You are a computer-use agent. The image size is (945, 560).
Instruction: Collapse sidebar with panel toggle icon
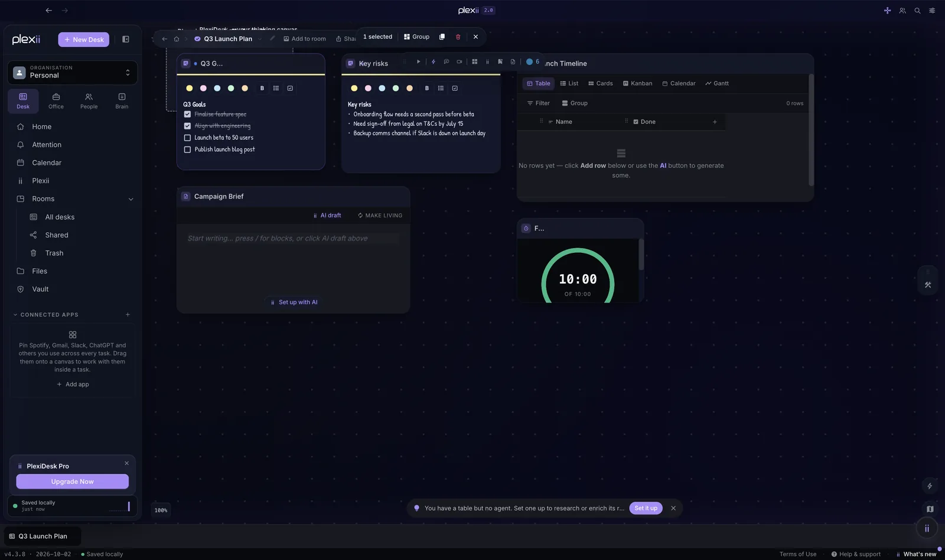click(126, 39)
